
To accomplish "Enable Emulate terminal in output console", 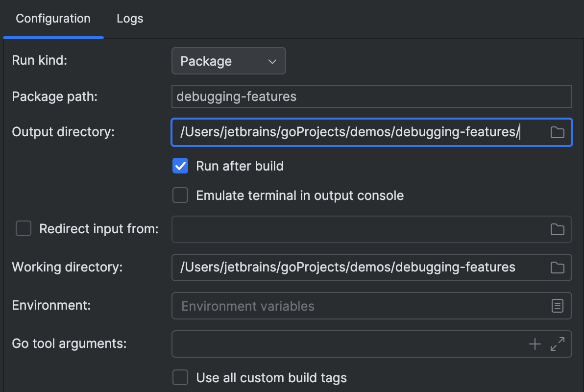I will point(180,196).
